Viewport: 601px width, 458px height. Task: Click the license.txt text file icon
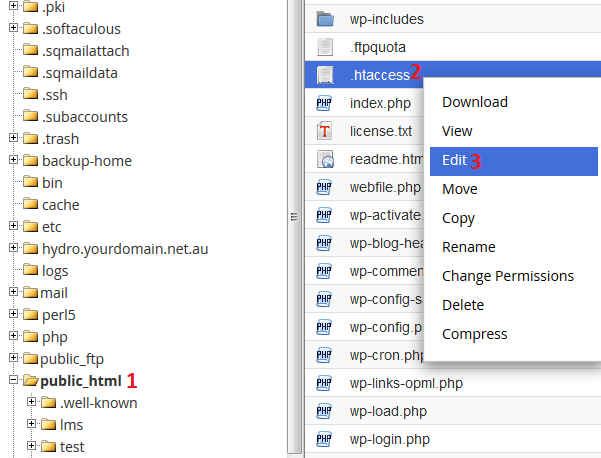[324, 131]
